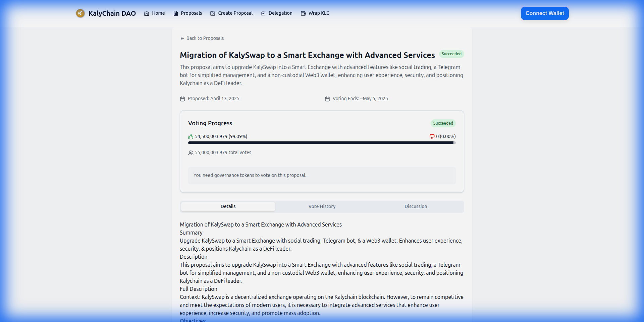This screenshot has width=644, height=322.
Task: Click the Delegation icon in the navbar
Action: click(x=263, y=14)
